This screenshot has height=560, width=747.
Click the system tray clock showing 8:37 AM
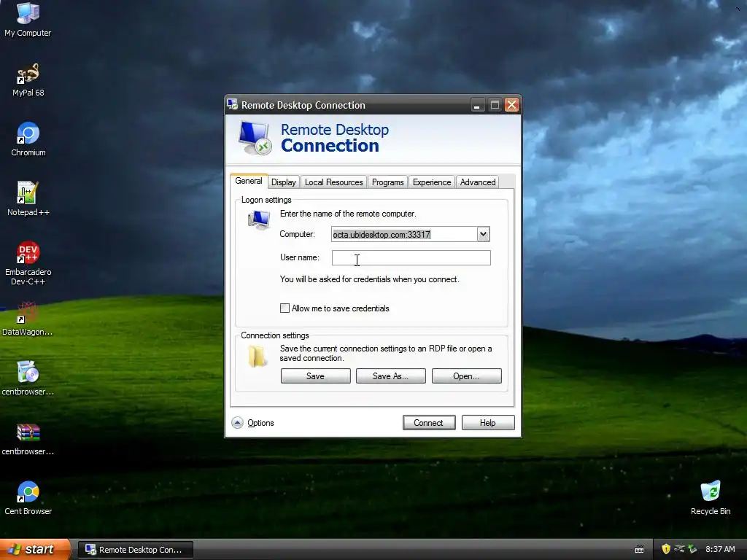pos(720,549)
